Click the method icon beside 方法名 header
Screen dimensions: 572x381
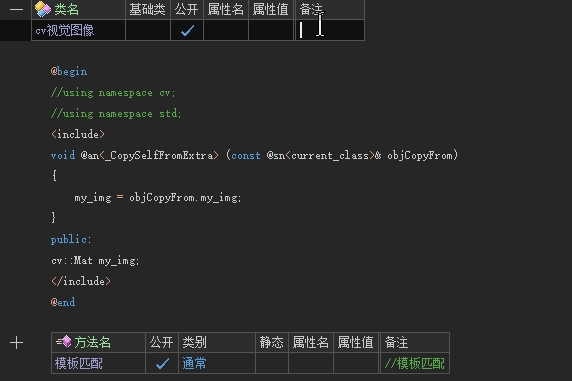(x=64, y=342)
